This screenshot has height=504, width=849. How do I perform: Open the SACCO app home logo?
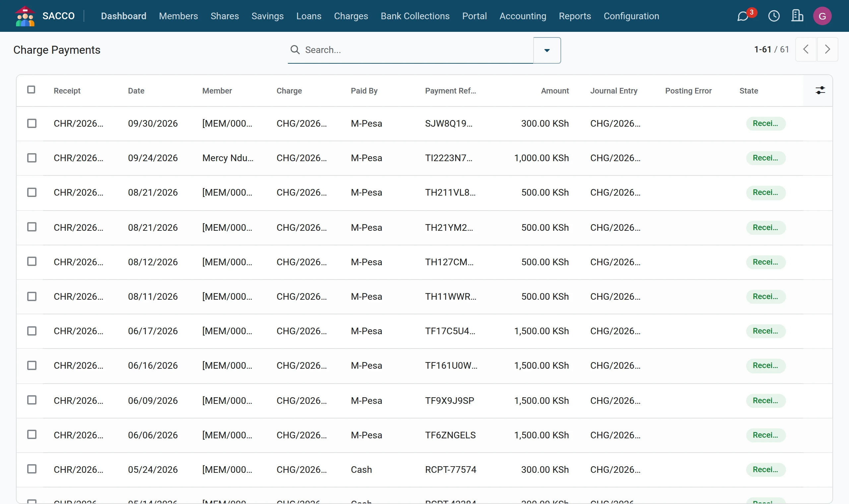coord(25,16)
